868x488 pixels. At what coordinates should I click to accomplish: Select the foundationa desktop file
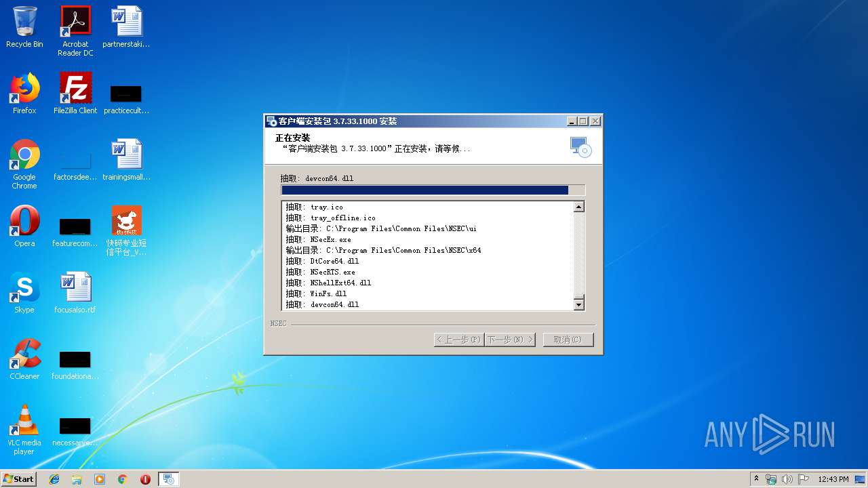[x=75, y=365]
